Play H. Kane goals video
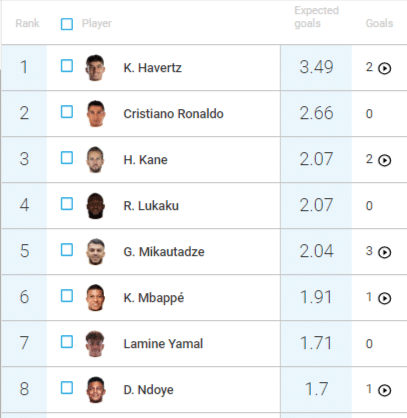The image size is (407, 418). [384, 160]
